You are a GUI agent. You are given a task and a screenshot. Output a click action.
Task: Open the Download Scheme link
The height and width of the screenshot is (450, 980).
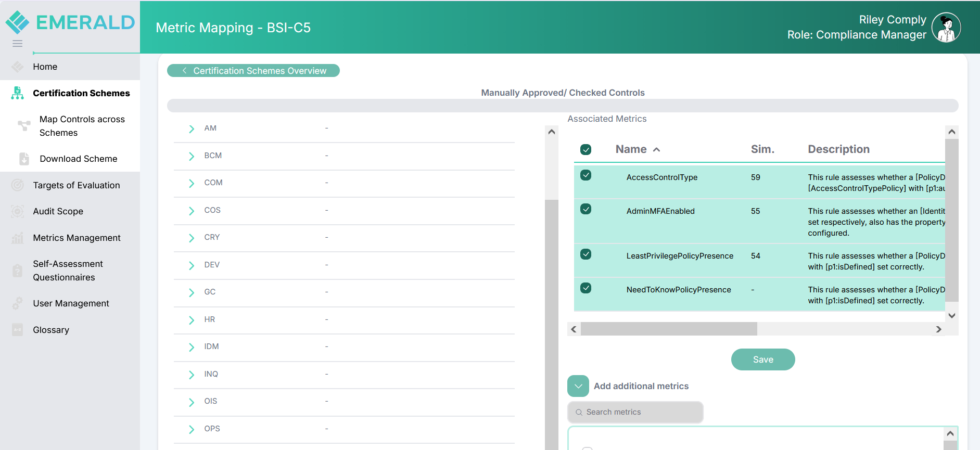(79, 159)
